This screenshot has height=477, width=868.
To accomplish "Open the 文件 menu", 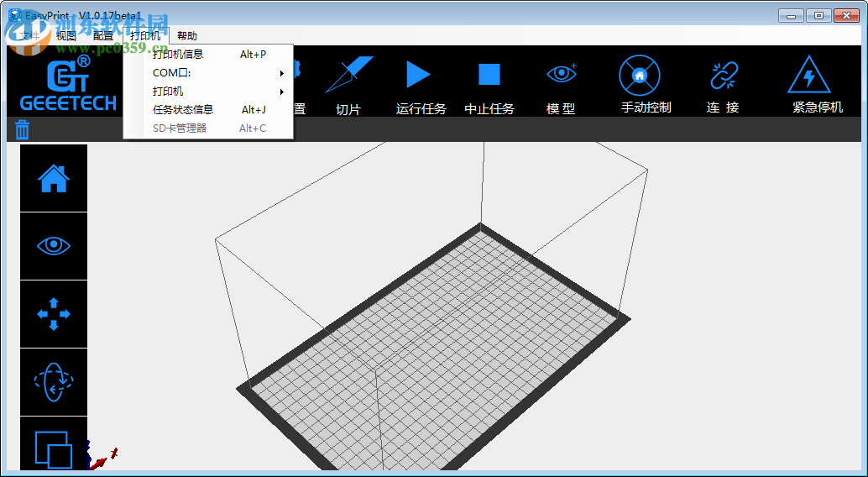I will pyautogui.click(x=29, y=36).
